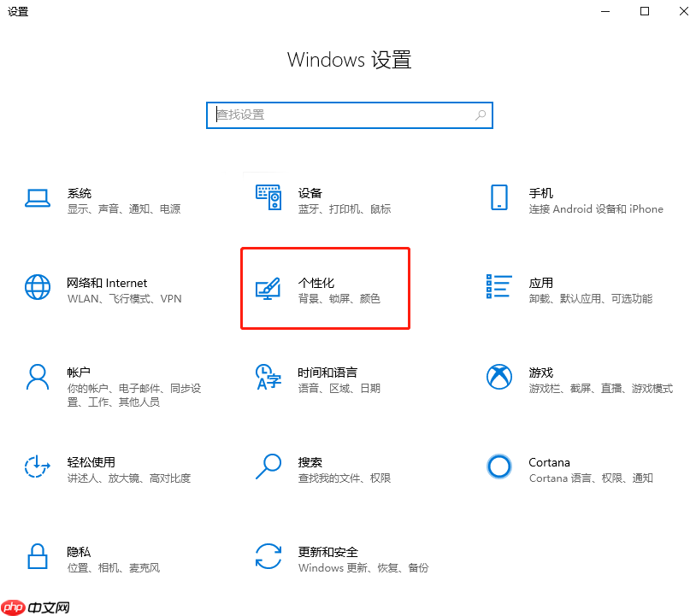696x616 pixels.
Task: Click 讲述人、放大镜、高对比度 description
Action: coord(129,478)
